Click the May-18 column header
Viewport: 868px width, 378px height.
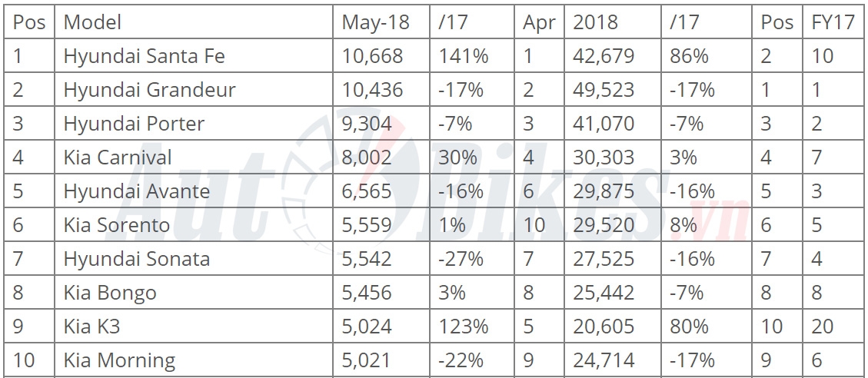click(x=374, y=22)
